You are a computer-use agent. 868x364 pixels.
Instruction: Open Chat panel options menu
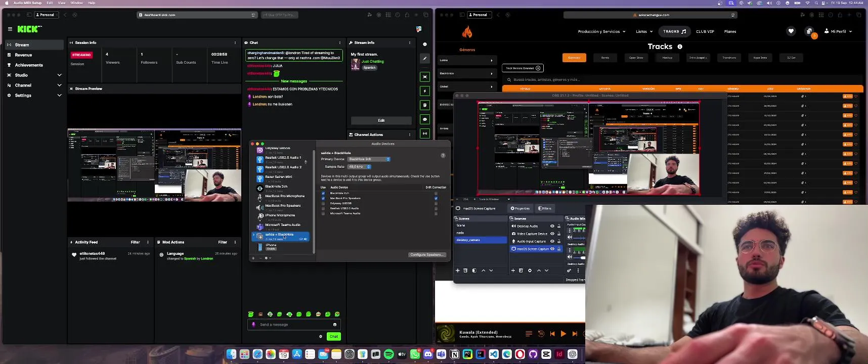[340, 42]
